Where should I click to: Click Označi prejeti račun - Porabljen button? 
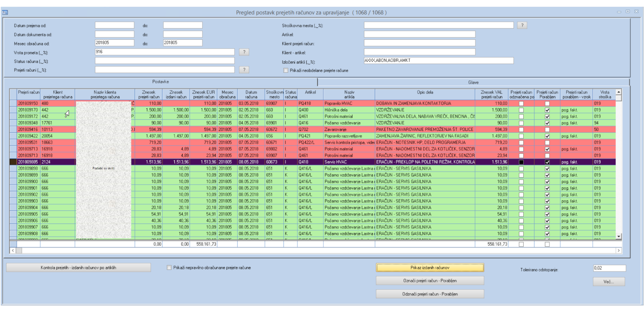(430, 281)
